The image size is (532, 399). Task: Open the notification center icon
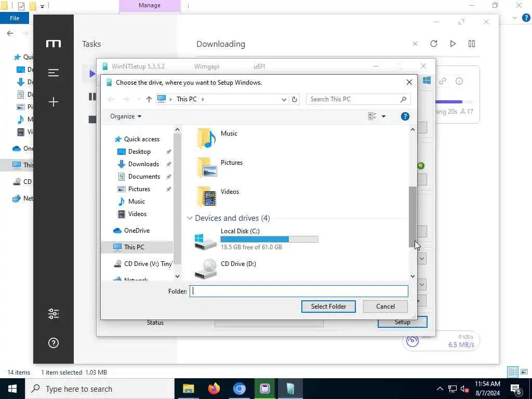[516, 389]
